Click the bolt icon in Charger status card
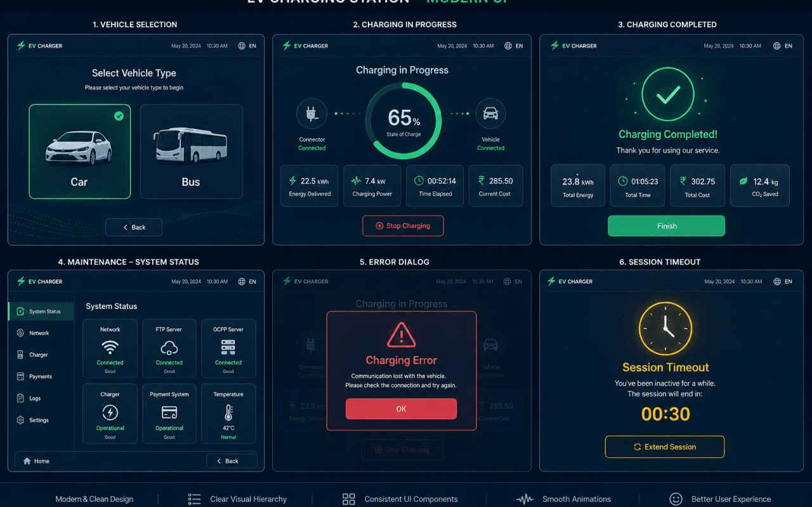 [x=110, y=412]
